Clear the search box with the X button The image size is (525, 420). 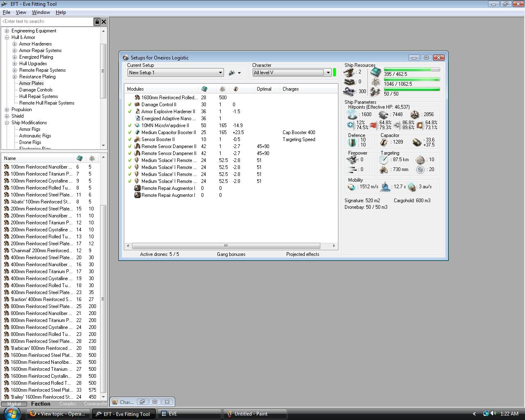pos(104,22)
